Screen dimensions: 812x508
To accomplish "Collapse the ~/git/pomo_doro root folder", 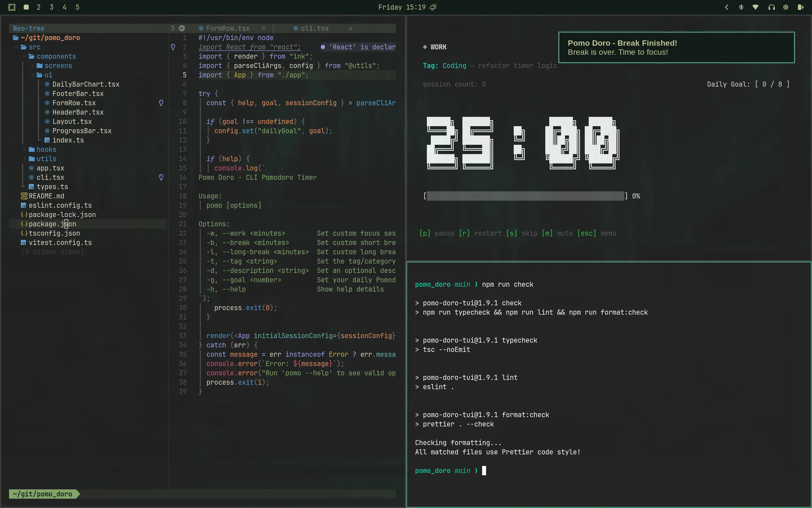I will [47, 38].
